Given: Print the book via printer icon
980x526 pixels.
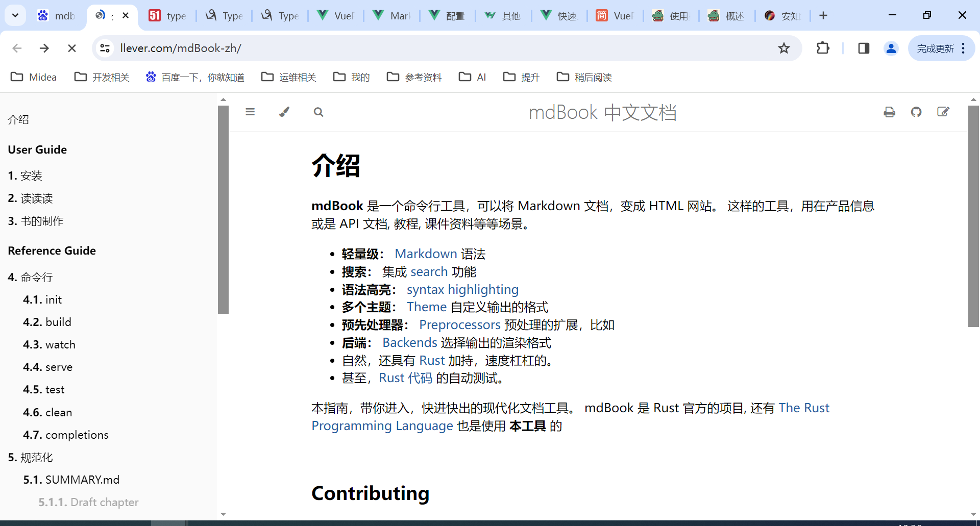Looking at the screenshot, I should [x=889, y=112].
